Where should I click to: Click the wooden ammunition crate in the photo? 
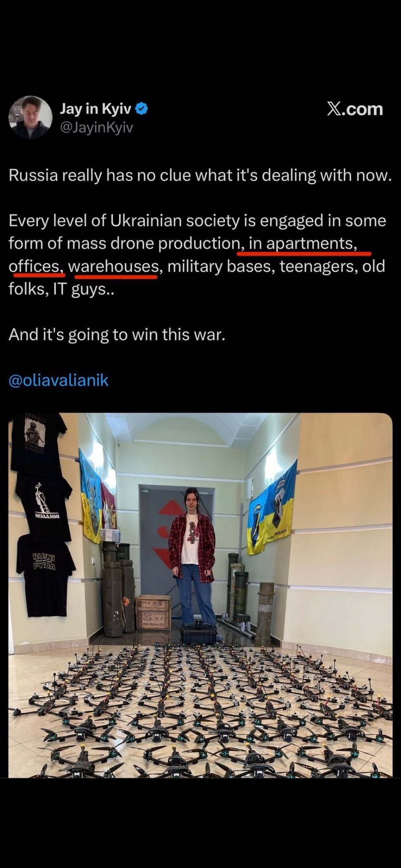(154, 612)
